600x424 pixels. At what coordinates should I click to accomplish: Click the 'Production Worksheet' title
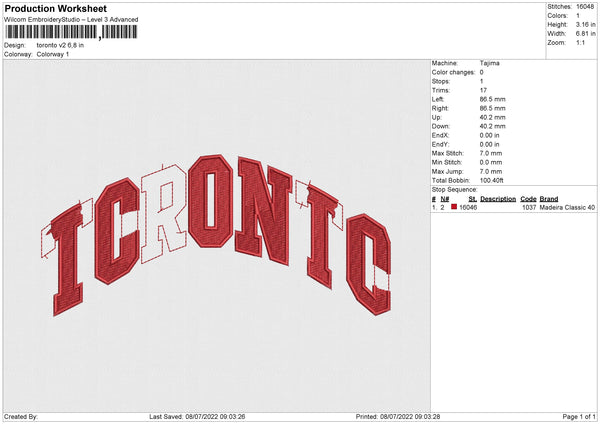(55, 8)
